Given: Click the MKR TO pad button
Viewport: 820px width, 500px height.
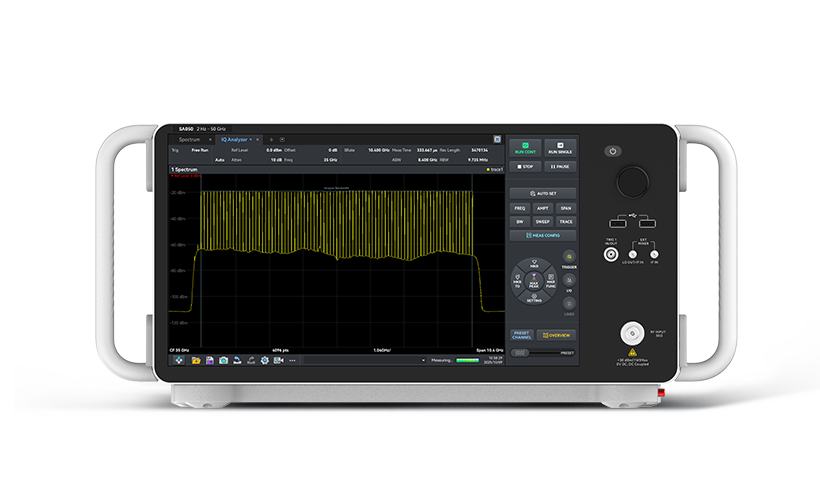Looking at the screenshot, I should tap(518, 283).
